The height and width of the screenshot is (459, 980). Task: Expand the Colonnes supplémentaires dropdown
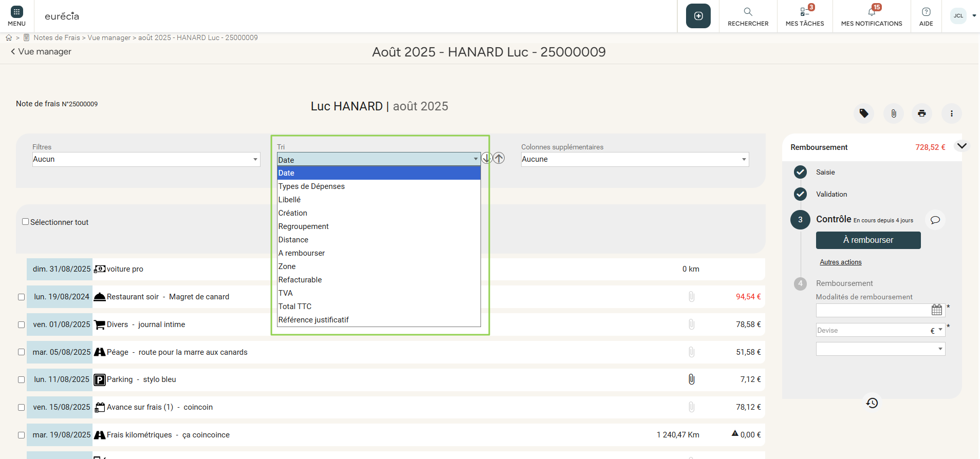635,159
